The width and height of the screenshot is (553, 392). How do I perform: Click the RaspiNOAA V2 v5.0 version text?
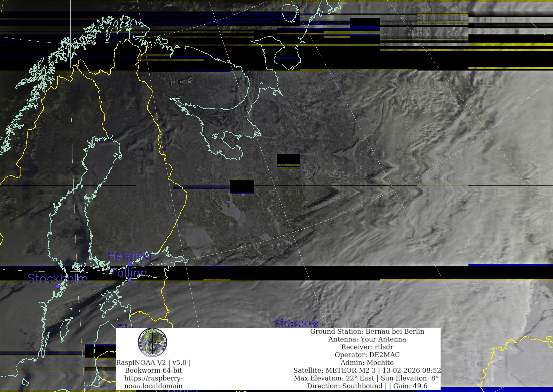coord(153,362)
